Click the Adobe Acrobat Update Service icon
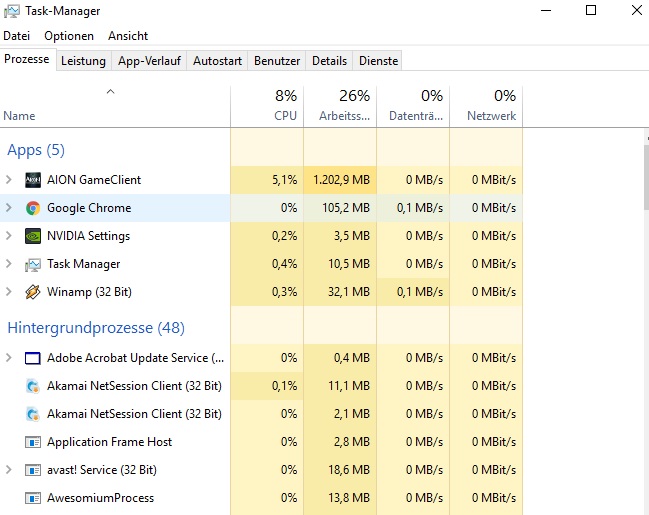This screenshot has width=649, height=515. click(33, 358)
